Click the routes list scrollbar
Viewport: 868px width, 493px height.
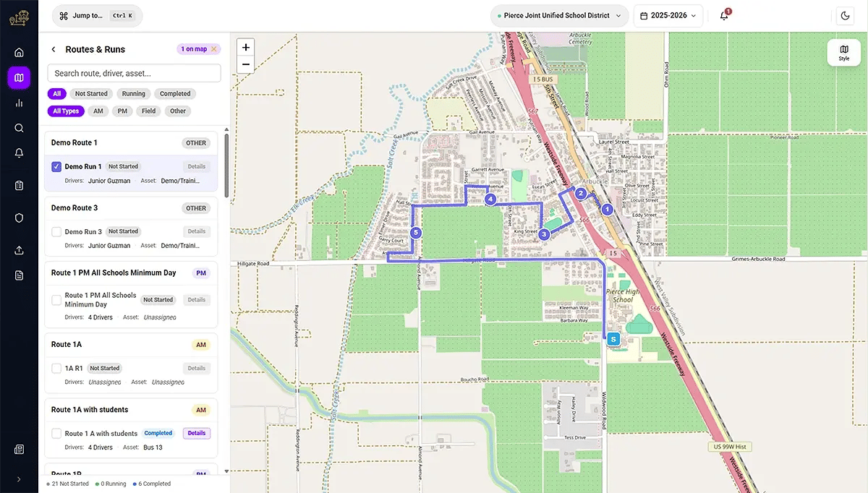click(226, 166)
